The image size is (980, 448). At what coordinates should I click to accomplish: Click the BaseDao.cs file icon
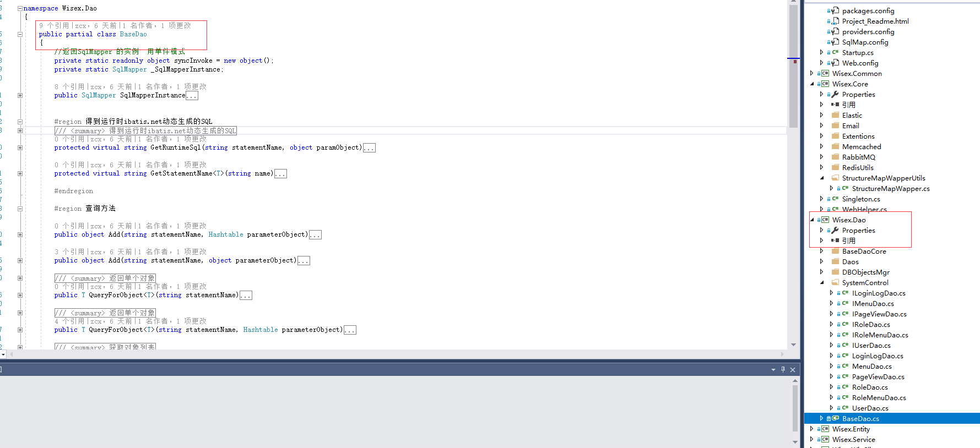click(835, 418)
